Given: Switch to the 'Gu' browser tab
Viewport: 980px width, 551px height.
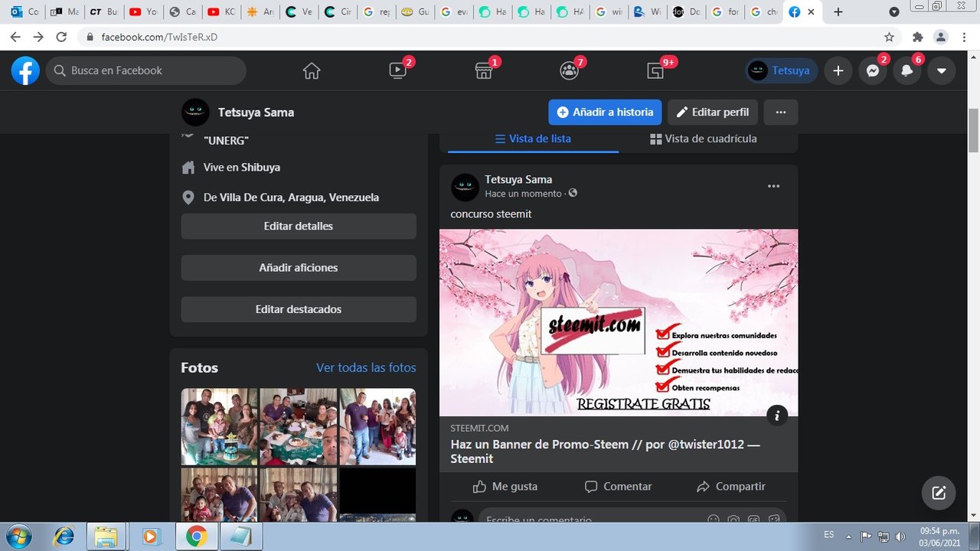Looking at the screenshot, I should click(x=416, y=11).
